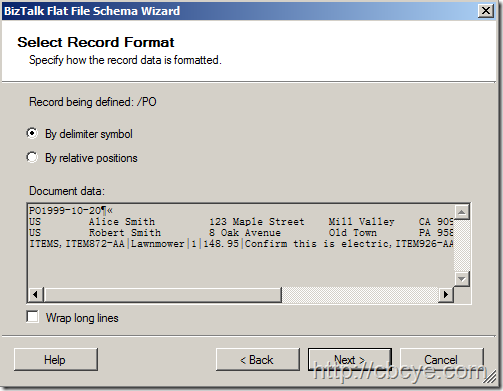Proceed with the Next > button
The height and width of the screenshot is (391, 503).
(350, 359)
